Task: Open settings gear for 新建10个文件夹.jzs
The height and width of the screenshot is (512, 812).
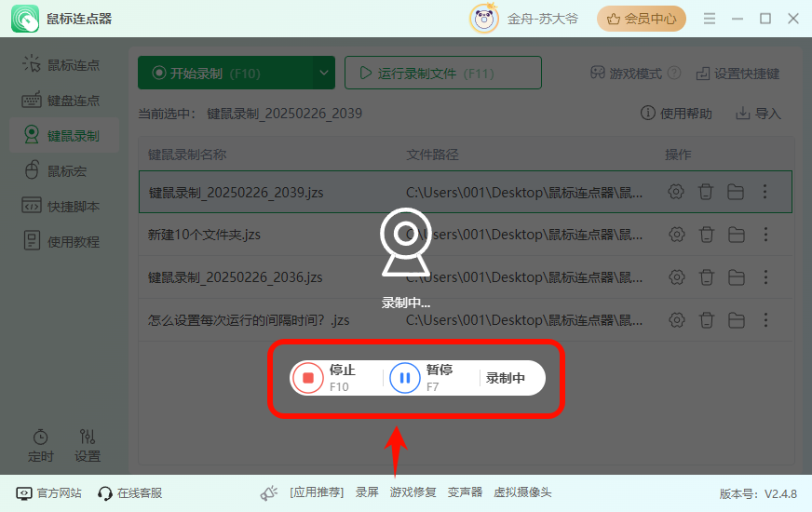Action: tap(676, 235)
